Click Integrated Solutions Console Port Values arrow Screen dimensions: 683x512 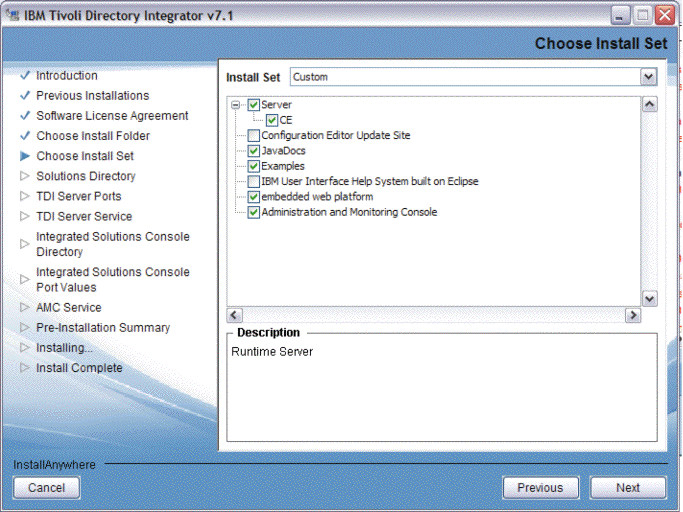(25, 279)
